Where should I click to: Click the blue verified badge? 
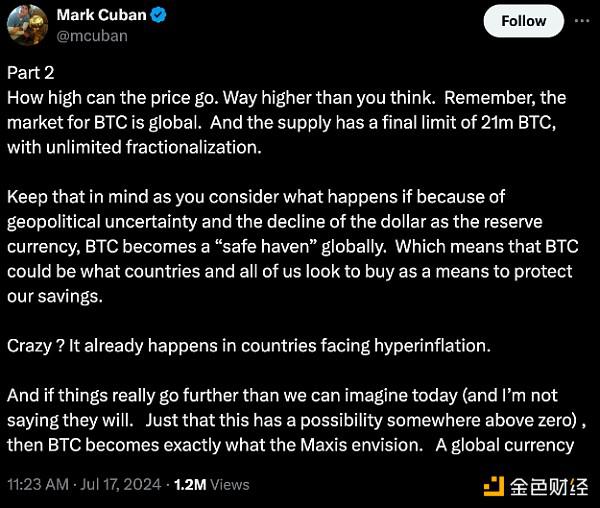click(158, 15)
